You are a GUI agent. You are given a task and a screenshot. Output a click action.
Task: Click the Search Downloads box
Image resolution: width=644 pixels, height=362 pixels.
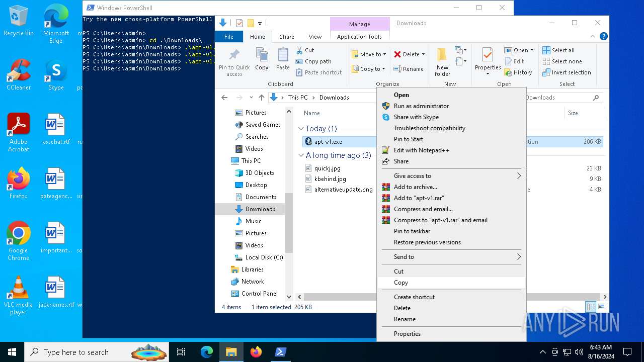[x=562, y=98]
